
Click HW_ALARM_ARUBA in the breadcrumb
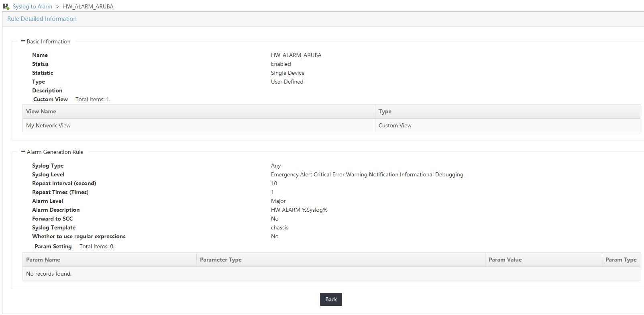pos(88,6)
